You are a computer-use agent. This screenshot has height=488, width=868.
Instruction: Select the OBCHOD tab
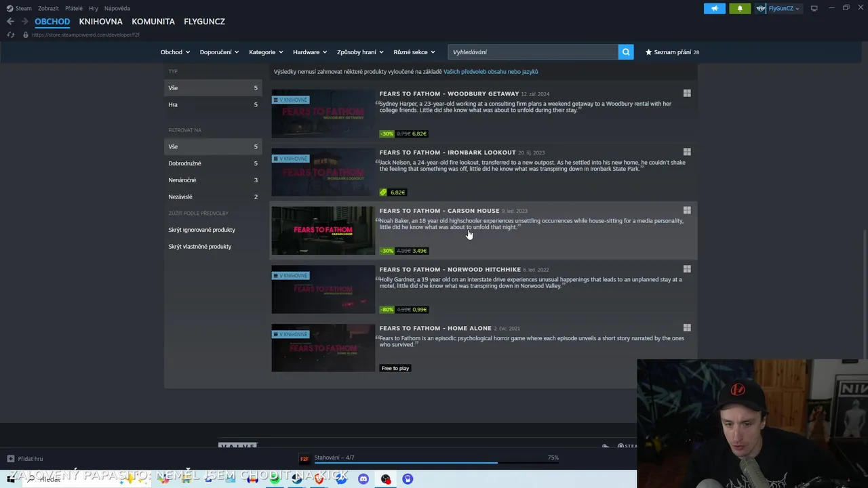tap(52, 22)
